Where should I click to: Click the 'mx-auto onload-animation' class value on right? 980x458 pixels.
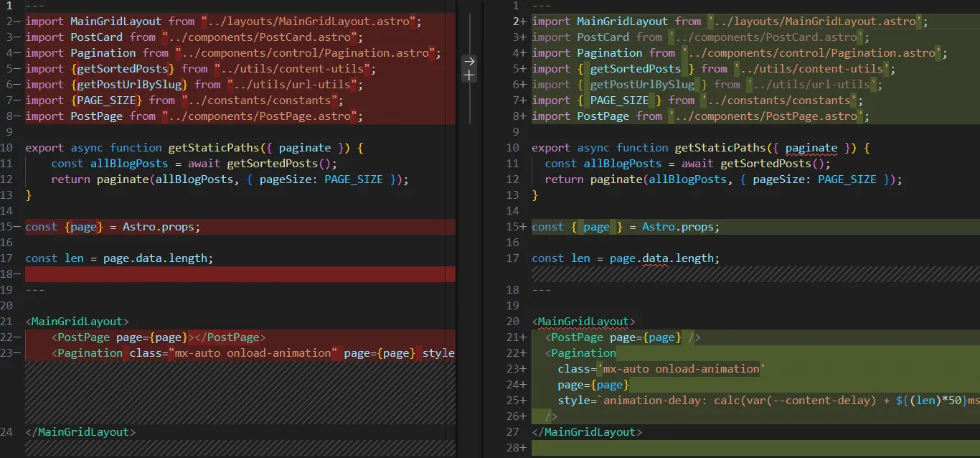[x=681, y=369]
